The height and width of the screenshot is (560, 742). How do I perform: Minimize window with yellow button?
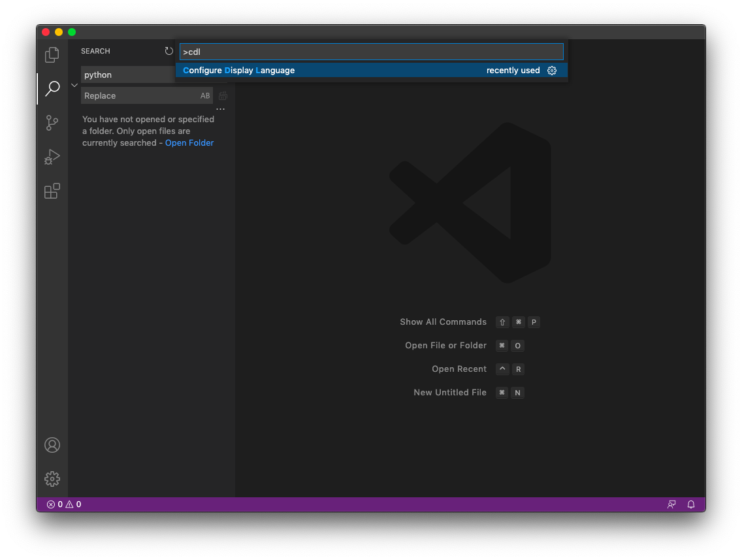click(59, 32)
